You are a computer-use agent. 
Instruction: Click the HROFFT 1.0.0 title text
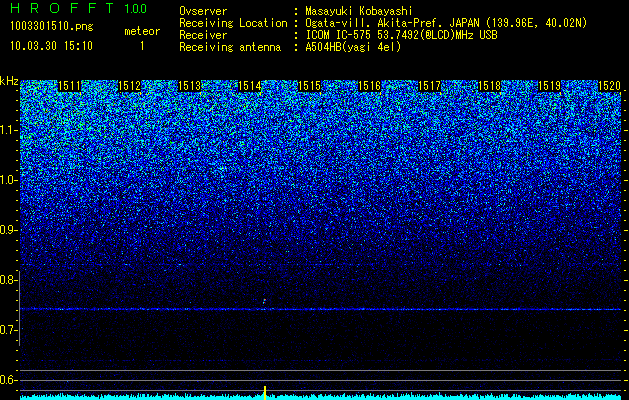[78, 8]
